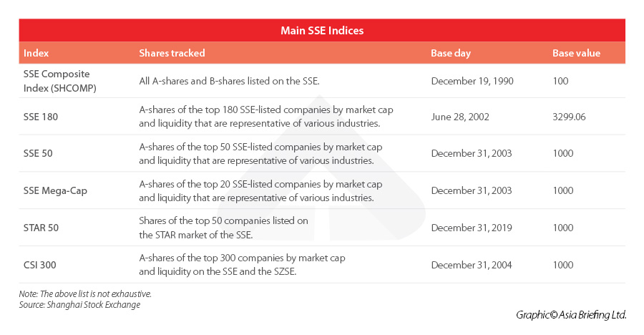Click the Index column header
The height and width of the screenshot is (335, 644).
coord(36,53)
